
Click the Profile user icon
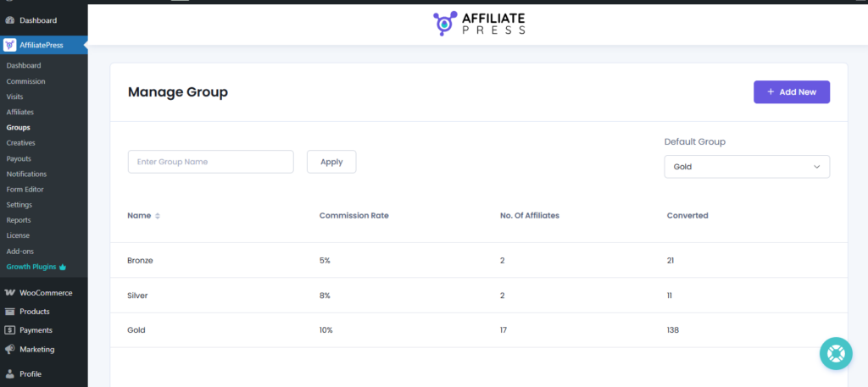point(10,373)
